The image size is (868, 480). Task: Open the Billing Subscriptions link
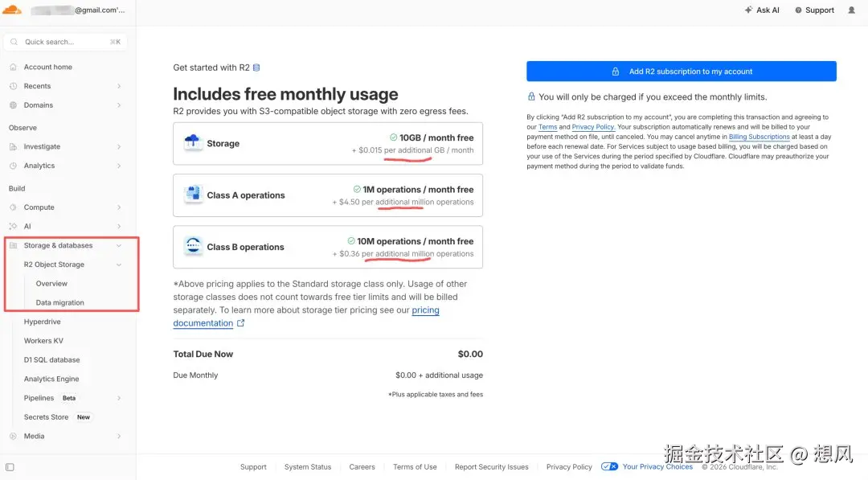point(759,137)
